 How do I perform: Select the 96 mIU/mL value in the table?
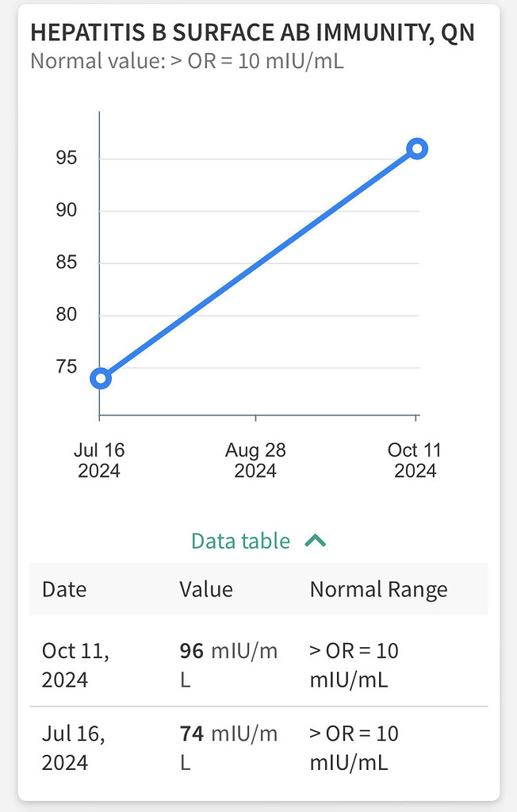coord(228,665)
